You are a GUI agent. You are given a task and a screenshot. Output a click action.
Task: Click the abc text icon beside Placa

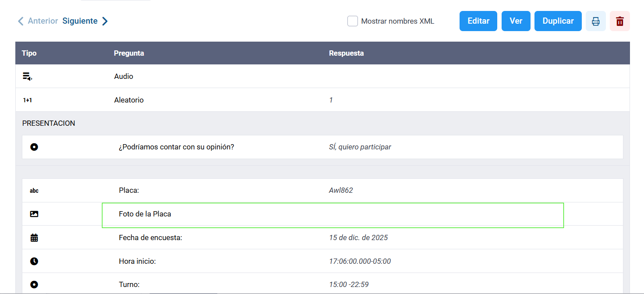34,191
